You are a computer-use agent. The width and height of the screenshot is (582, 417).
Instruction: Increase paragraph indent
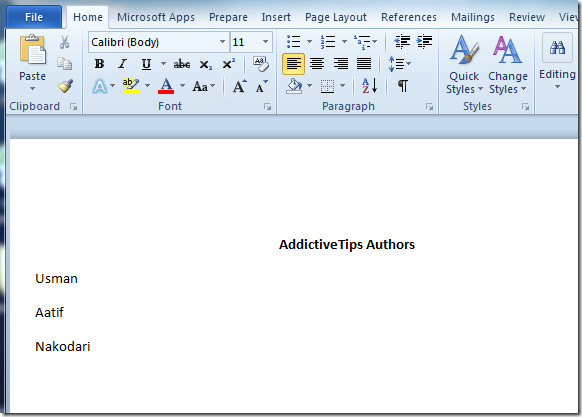point(424,42)
